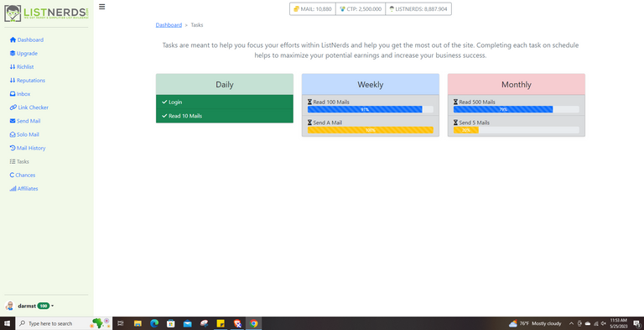Open Link Checker in the sidebar

pos(29,107)
